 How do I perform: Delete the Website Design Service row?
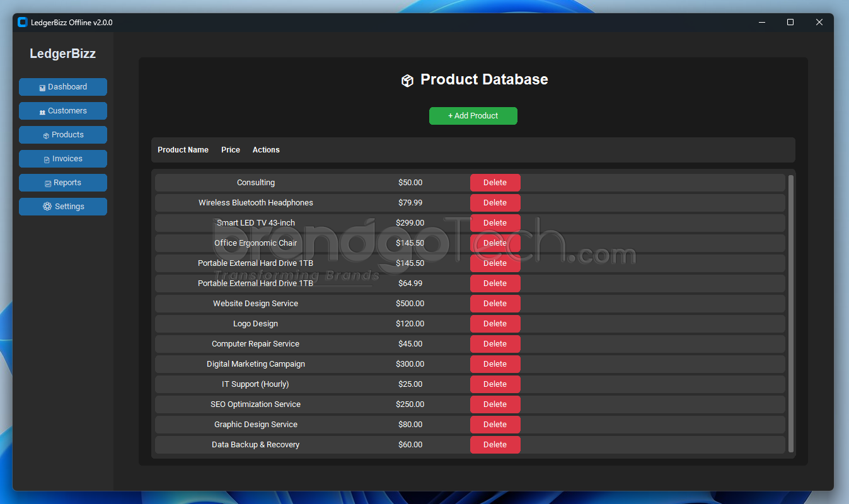pyautogui.click(x=495, y=304)
